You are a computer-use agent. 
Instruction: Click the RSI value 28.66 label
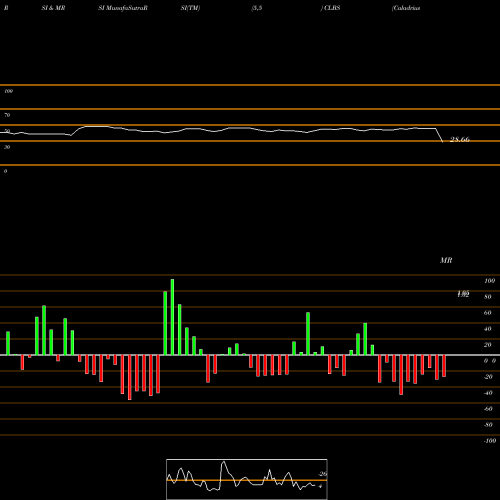460,139
